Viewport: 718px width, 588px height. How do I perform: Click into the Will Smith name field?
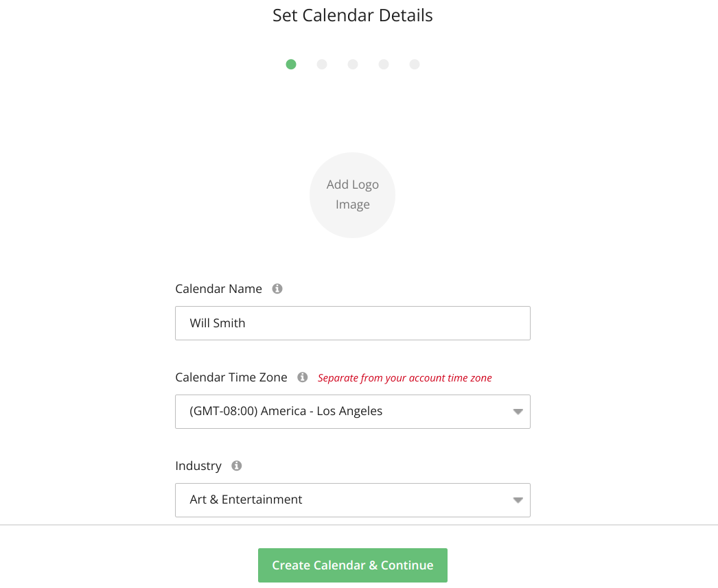point(352,323)
